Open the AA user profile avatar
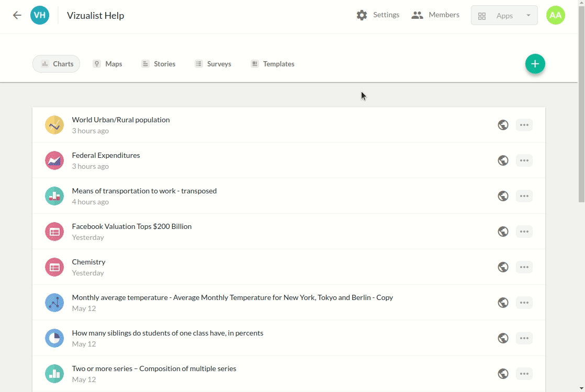 [555, 15]
